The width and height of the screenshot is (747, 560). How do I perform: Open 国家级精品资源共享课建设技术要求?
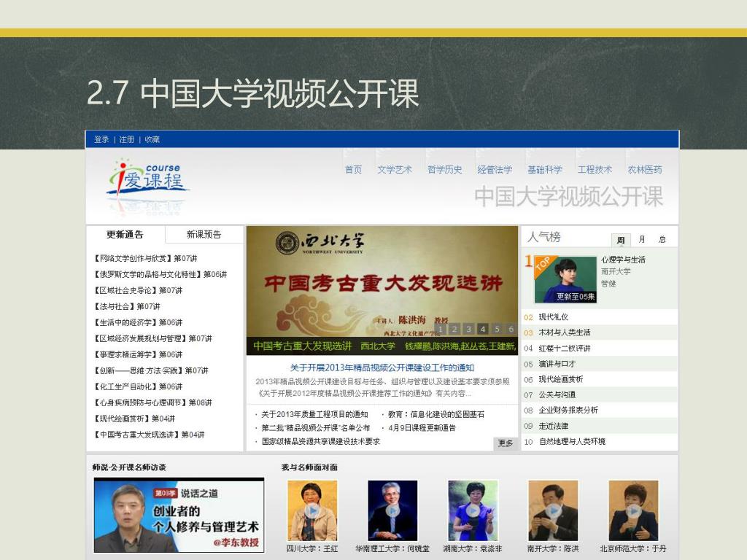click(x=321, y=442)
